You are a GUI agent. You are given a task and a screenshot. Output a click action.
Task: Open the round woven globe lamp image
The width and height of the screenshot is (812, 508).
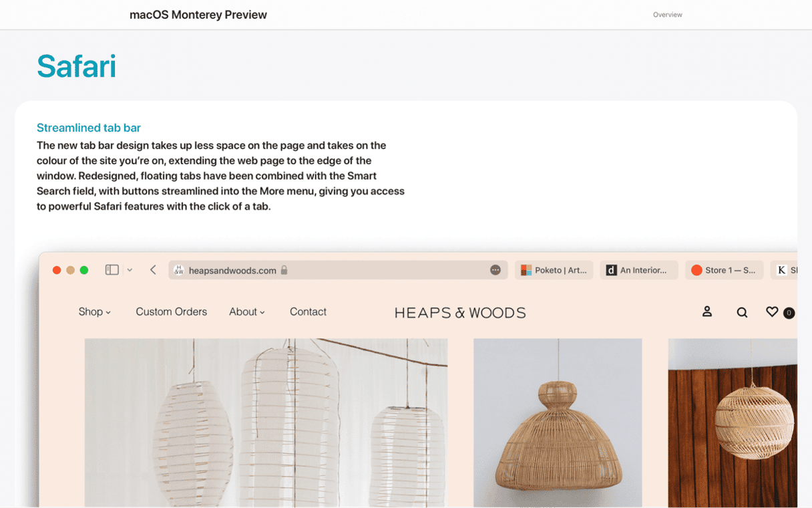tap(733, 422)
